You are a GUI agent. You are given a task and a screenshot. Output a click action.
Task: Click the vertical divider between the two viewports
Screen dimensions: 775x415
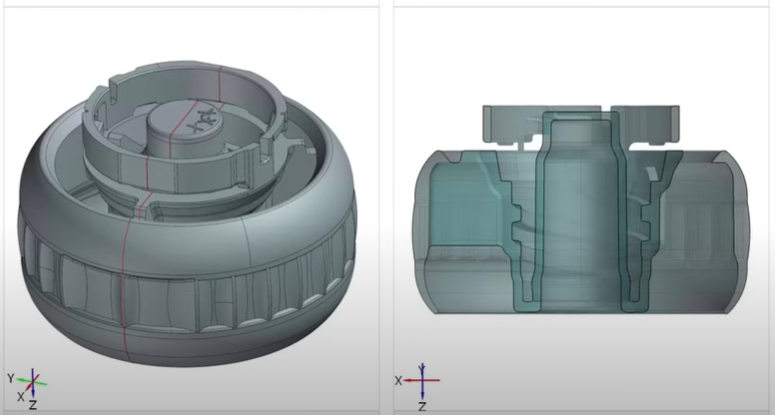coord(386,200)
